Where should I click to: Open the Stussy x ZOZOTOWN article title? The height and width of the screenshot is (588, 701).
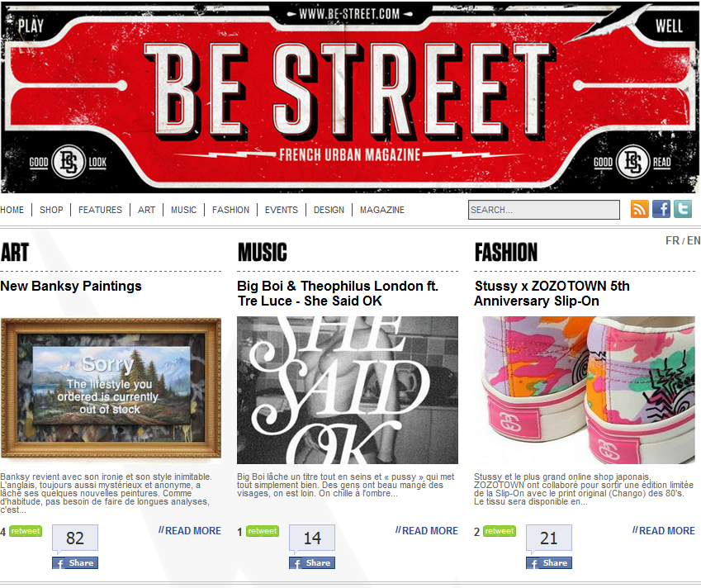coord(552,293)
